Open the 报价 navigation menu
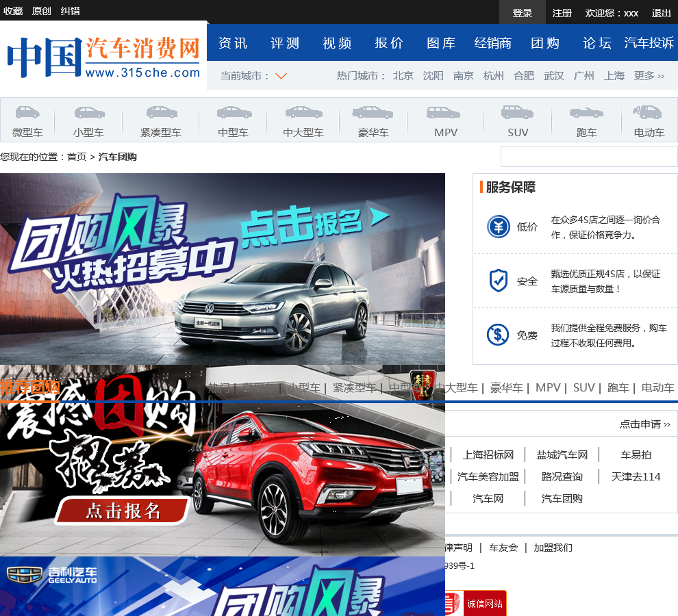 pos(389,43)
